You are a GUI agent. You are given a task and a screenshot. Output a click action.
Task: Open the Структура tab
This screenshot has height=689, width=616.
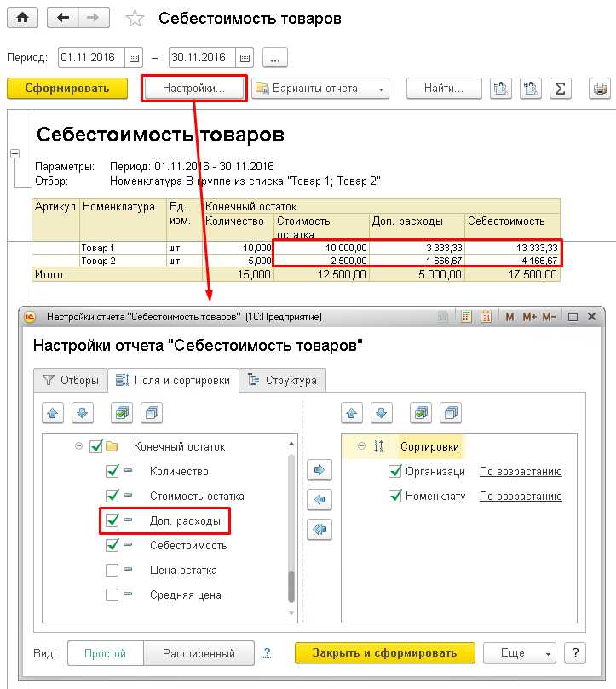(283, 380)
